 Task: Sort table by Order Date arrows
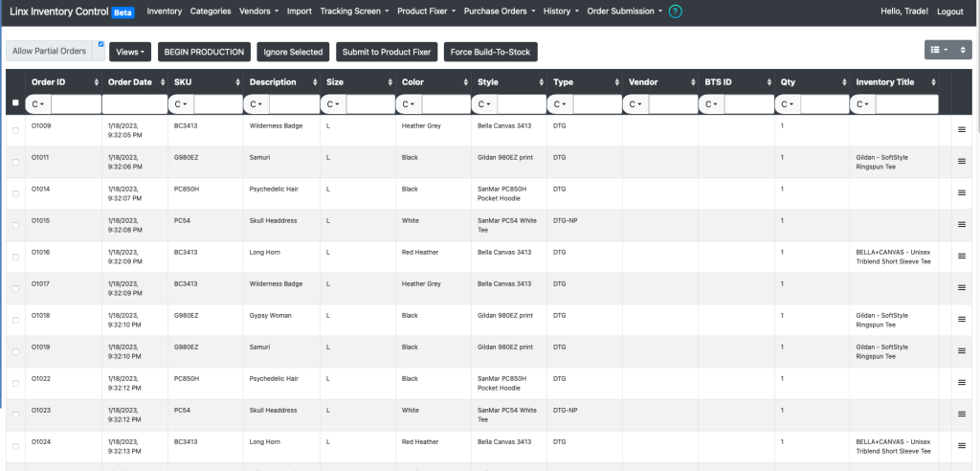[x=161, y=82]
